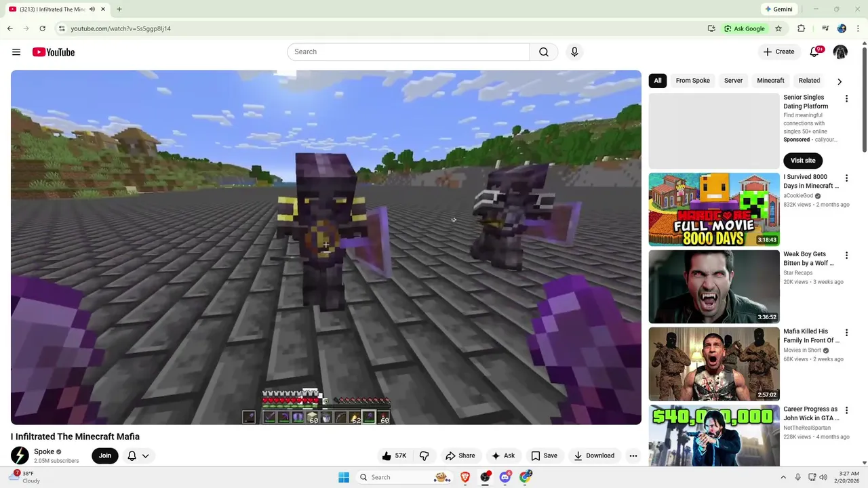Screen dimensions: 868x488
Task: Open I Survived 8000 Days thumbnail
Action: [714, 209]
